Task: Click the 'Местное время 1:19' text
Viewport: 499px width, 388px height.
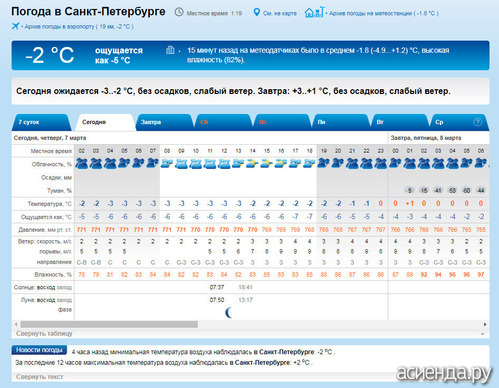Action: pyautogui.click(x=214, y=13)
